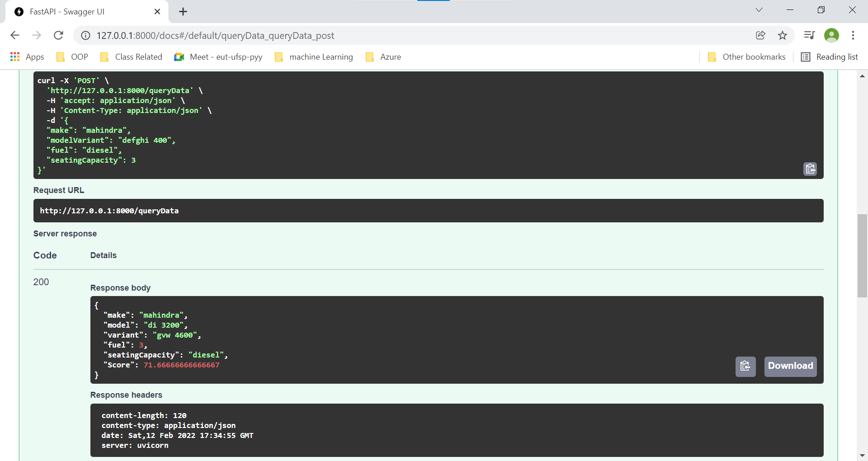The image size is (868, 461).
Task: Select the FastAPI - Swagger UI tab
Action: (x=86, y=12)
